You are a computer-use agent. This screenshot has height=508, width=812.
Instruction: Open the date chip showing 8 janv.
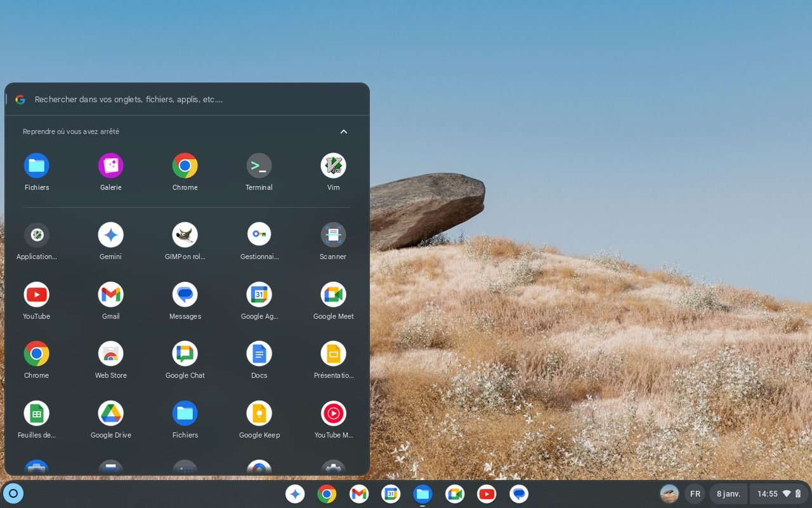(x=728, y=493)
